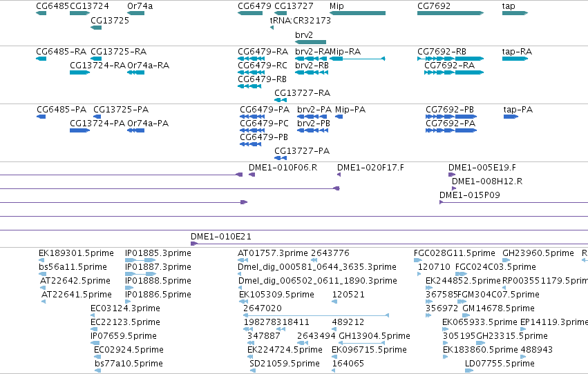This screenshot has width=588, height=374.
Task: Select the EC03124.3prime EST label
Action: 125,309
